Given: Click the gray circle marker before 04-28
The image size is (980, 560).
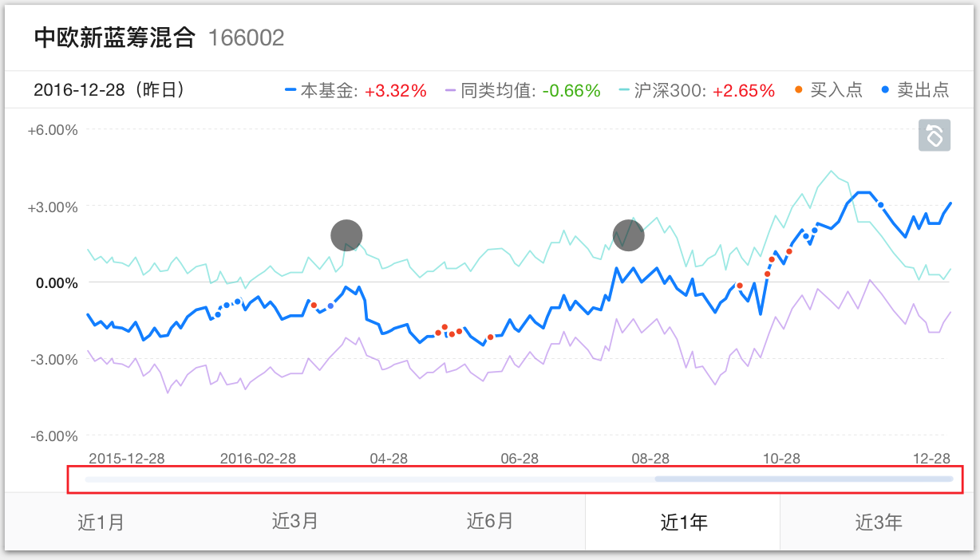Looking at the screenshot, I should click(x=346, y=235).
